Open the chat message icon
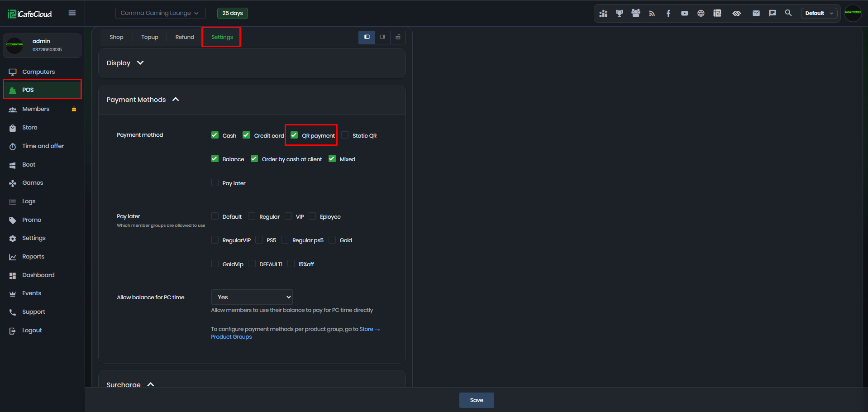Screen dimensions: 868x412 [773, 13]
